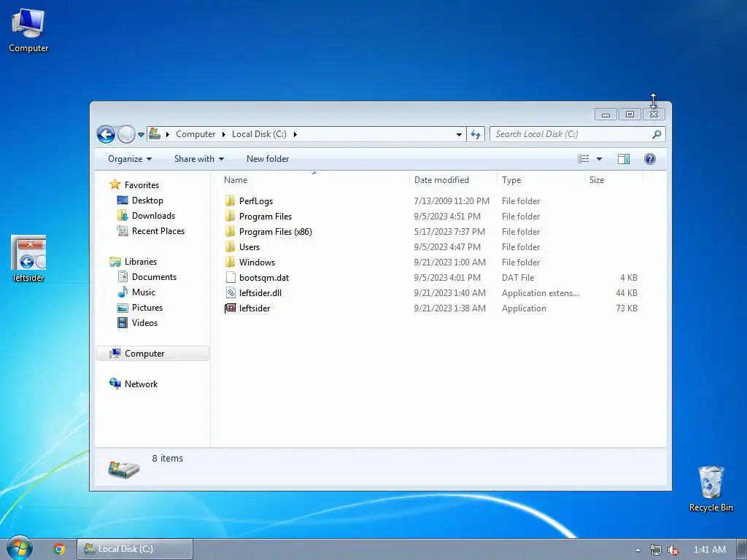
Task: Click the Change your view icon
Action: pyautogui.click(x=583, y=159)
